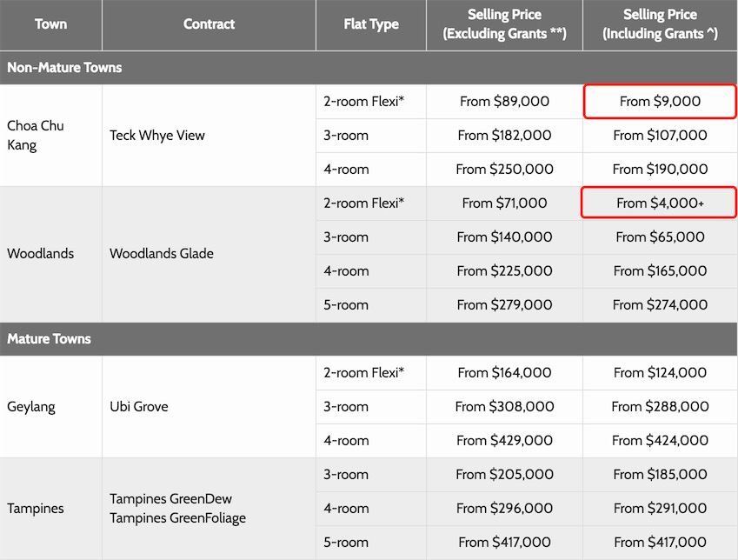The height and width of the screenshot is (560, 738).
Task: Select the From $89,000 price cell
Action: tap(504, 102)
